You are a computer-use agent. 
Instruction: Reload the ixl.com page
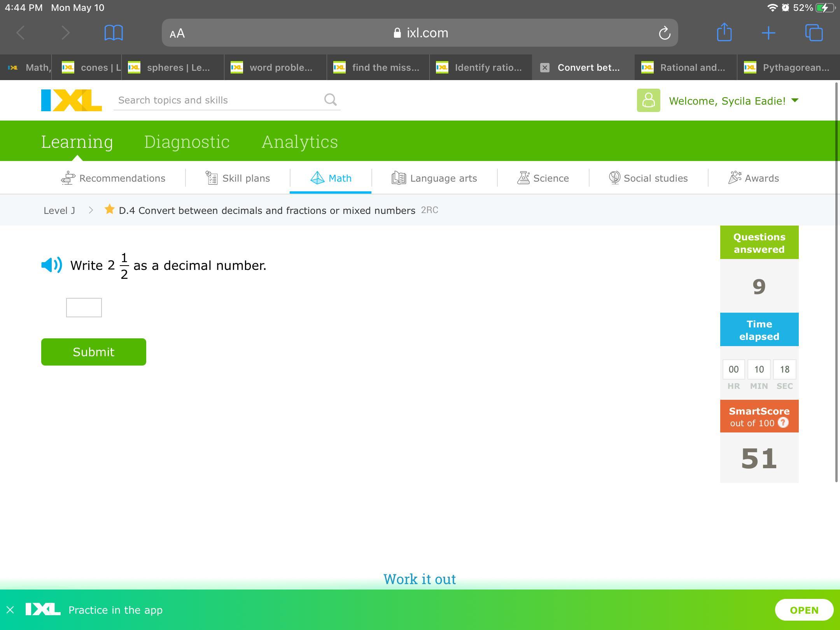(665, 33)
